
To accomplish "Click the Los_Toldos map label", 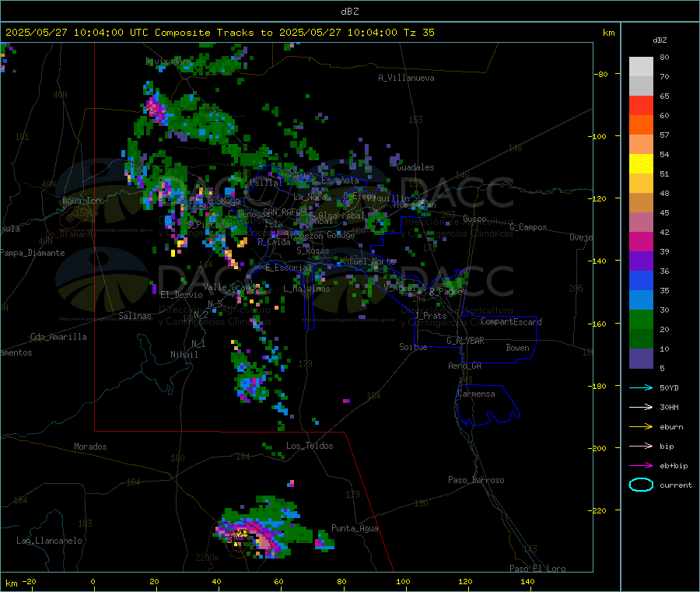I will pyautogui.click(x=310, y=446).
